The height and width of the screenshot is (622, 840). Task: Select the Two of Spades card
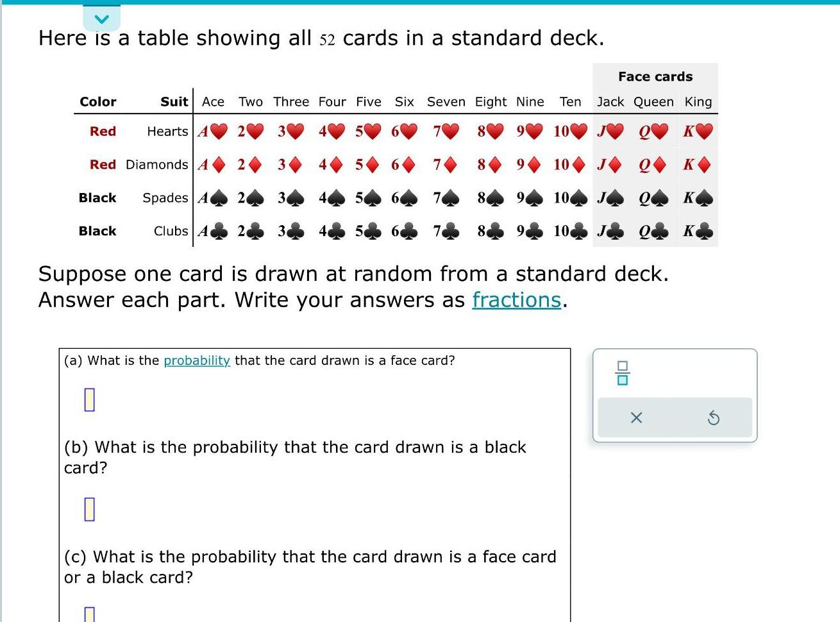[x=251, y=198]
